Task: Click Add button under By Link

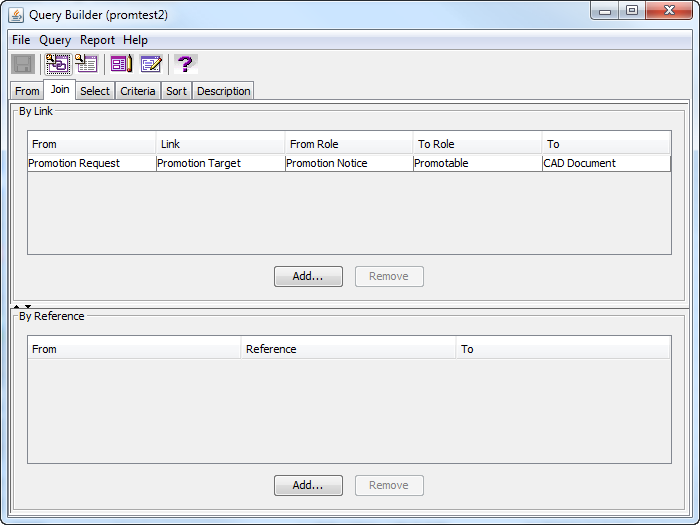Action: [308, 276]
